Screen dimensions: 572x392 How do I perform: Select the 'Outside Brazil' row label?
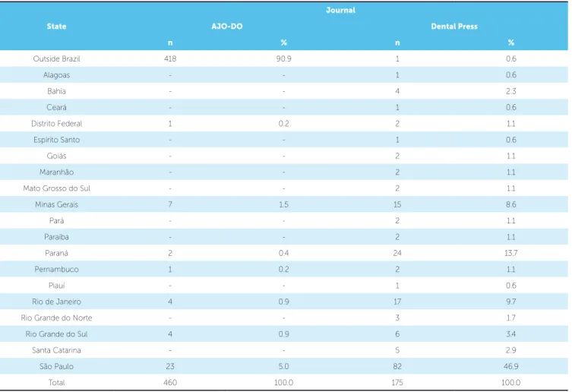(56, 58)
